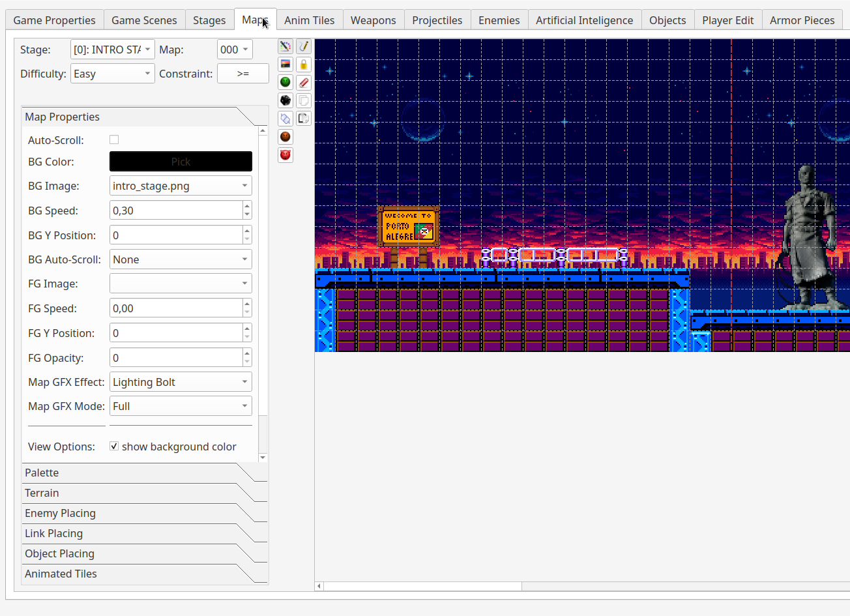Click the green angry face icon

[x=286, y=82]
